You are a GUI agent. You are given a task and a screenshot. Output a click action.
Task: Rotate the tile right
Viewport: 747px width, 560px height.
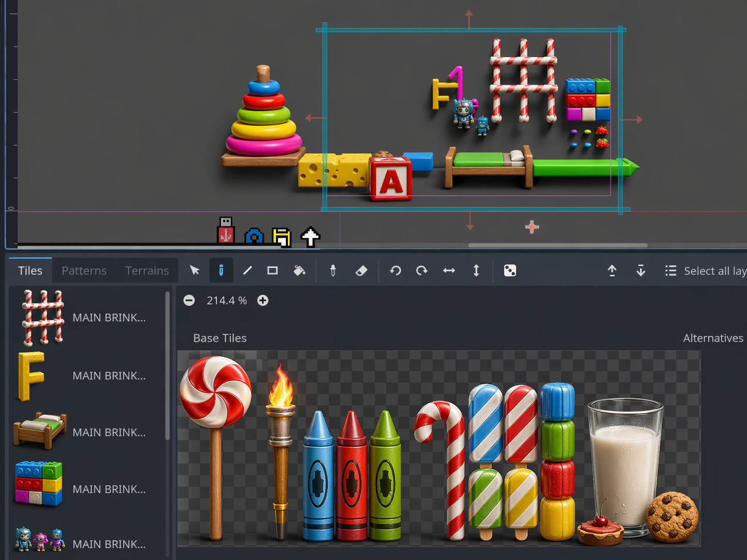pyautogui.click(x=422, y=271)
